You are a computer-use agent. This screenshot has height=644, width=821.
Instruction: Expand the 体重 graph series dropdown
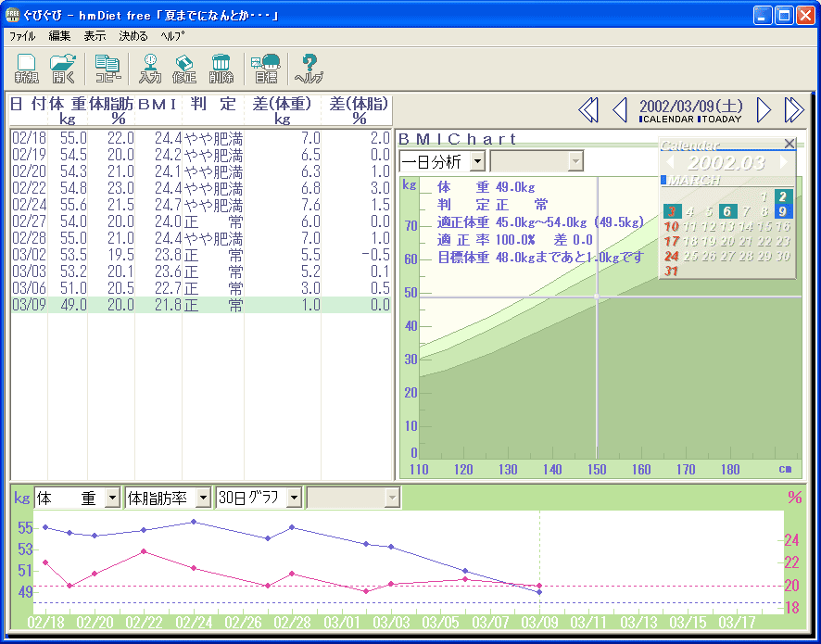pyautogui.click(x=112, y=498)
